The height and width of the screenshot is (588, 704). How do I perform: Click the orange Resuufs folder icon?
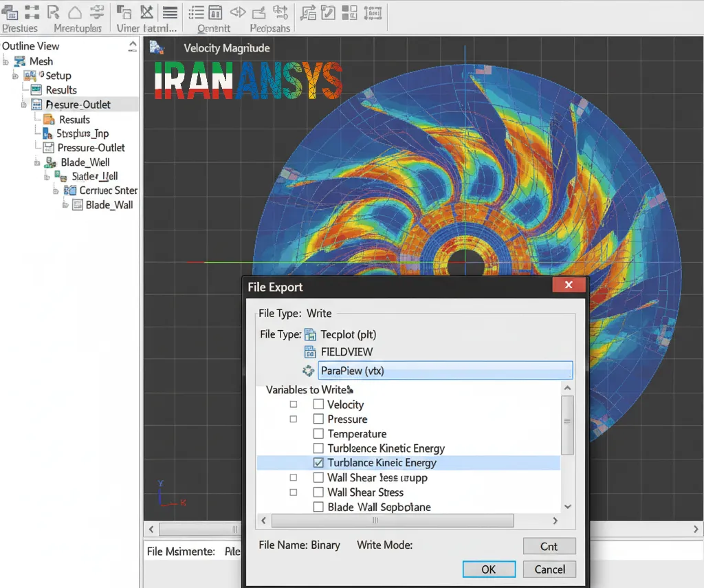coord(49,120)
